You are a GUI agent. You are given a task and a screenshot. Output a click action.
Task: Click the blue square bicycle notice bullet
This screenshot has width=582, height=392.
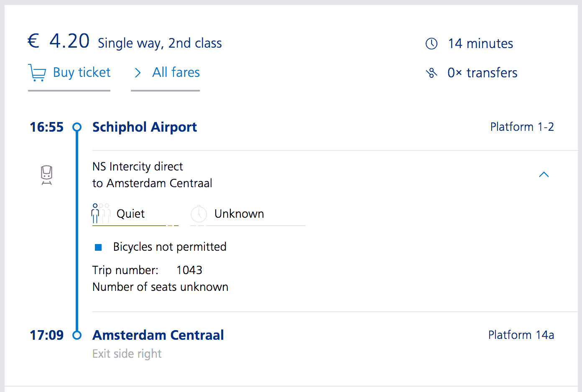tap(98, 247)
